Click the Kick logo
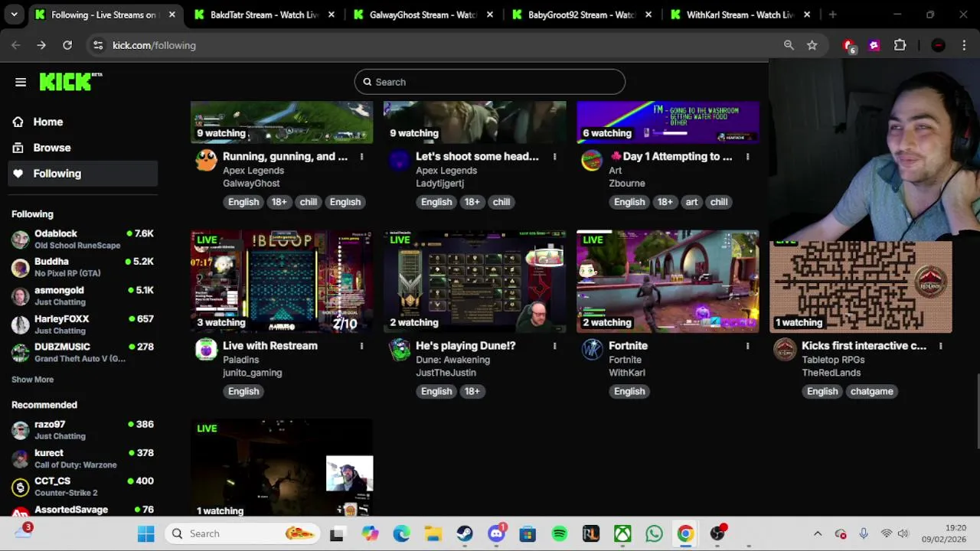This screenshot has width=980, height=551. pyautogui.click(x=70, y=81)
